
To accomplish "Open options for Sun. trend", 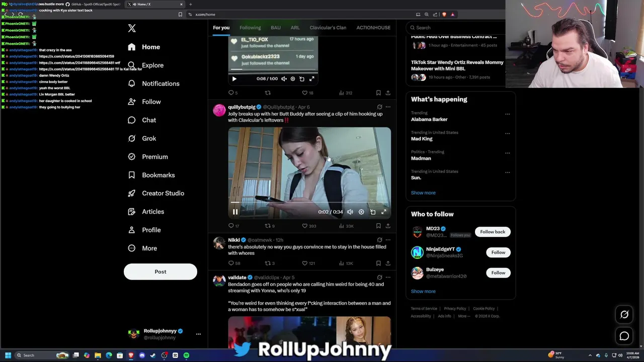I will tap(507, 172).
